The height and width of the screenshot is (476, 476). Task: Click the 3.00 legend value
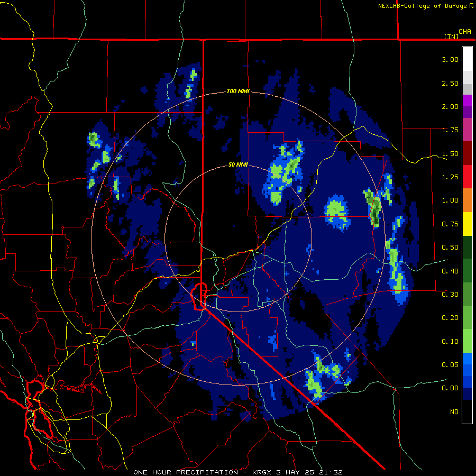[x=450, y=59]
